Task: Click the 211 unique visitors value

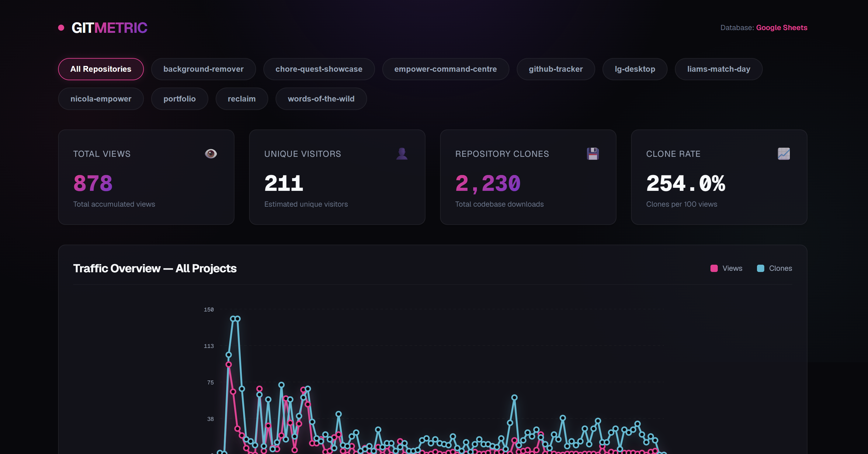Action: click(x=284, y=183)
